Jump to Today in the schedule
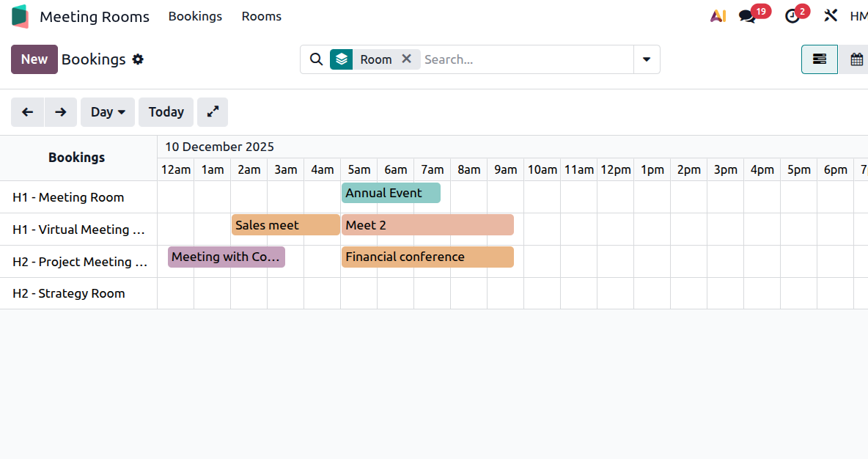 pos(166,112)
